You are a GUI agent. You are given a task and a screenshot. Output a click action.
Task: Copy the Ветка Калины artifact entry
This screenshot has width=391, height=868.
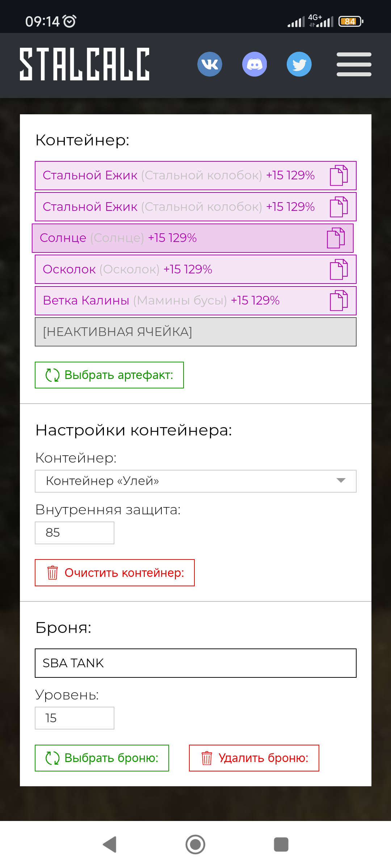(x=339, y=301)
